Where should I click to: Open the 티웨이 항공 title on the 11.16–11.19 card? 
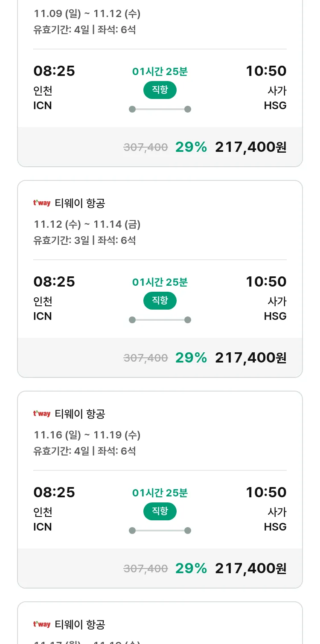click(80, 414)
